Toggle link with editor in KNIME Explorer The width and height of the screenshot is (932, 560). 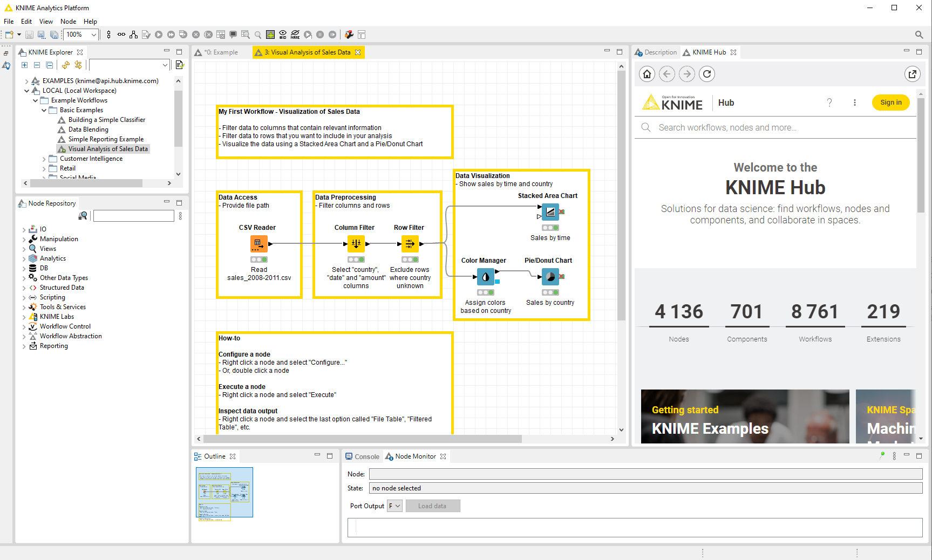point(78,65)
